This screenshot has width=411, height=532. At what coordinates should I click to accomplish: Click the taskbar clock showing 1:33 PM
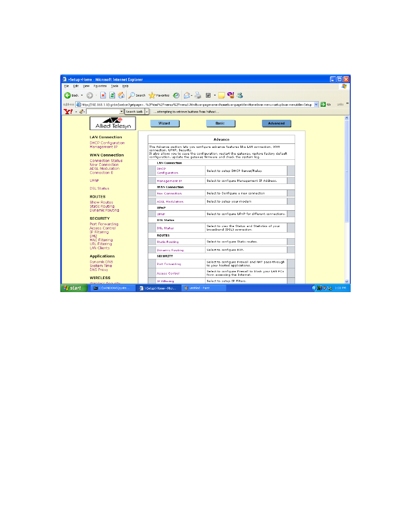pos(340,288)
